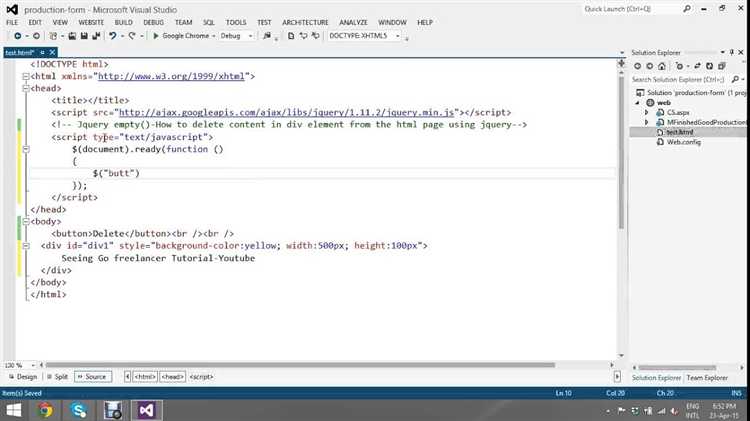The image size is (750, 421).
Task: Click the Navigate Backward toolbar icon
Action: click(x=17, y=36)
